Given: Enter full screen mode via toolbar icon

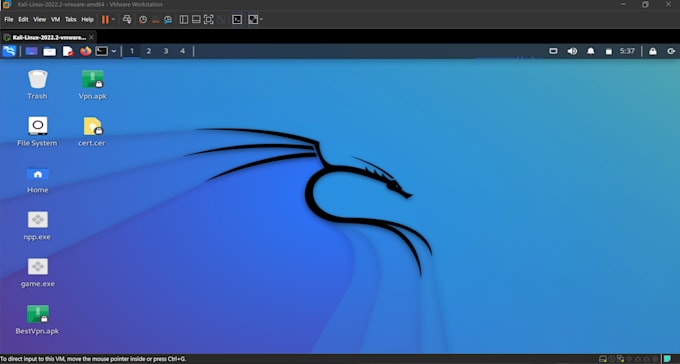Looking at the screenshot, I should pos(209,20).
